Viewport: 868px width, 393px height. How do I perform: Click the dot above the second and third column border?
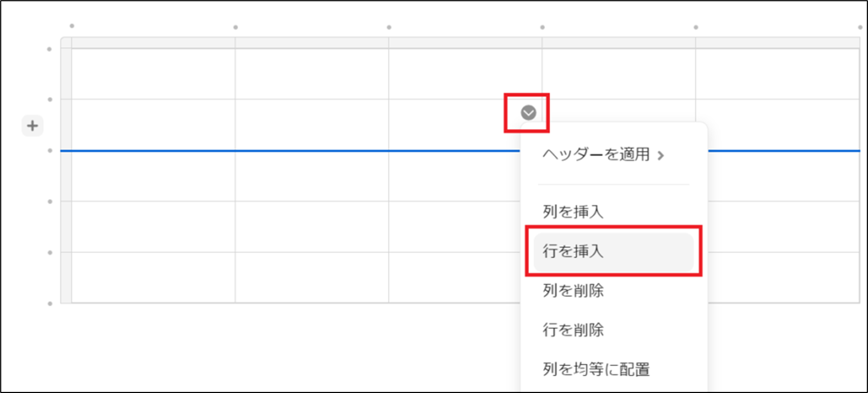pos(389,27)
